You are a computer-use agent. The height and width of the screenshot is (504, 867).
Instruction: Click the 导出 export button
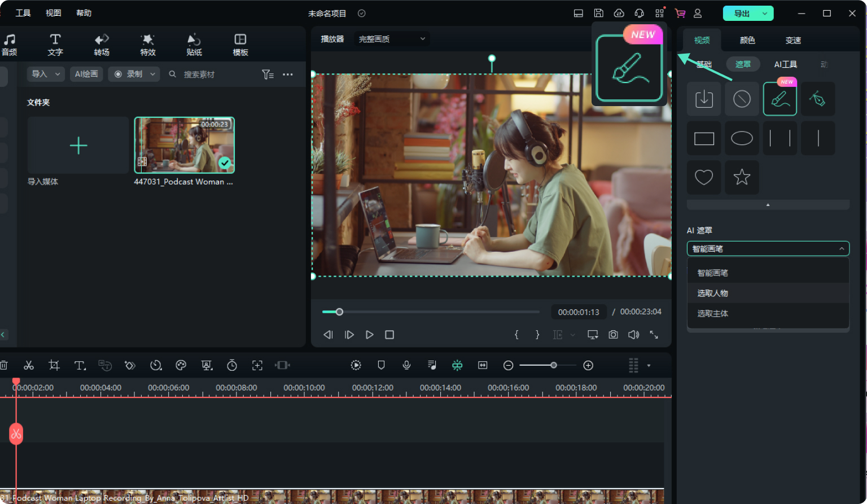[x=742, y=14]
